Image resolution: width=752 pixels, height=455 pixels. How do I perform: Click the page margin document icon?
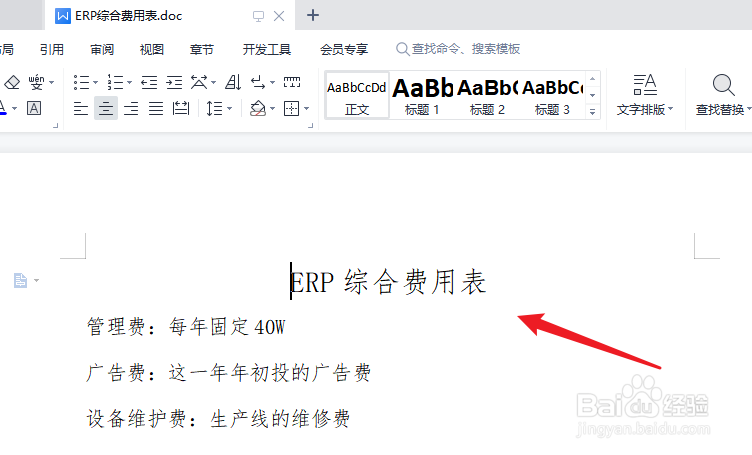point(20,280)
